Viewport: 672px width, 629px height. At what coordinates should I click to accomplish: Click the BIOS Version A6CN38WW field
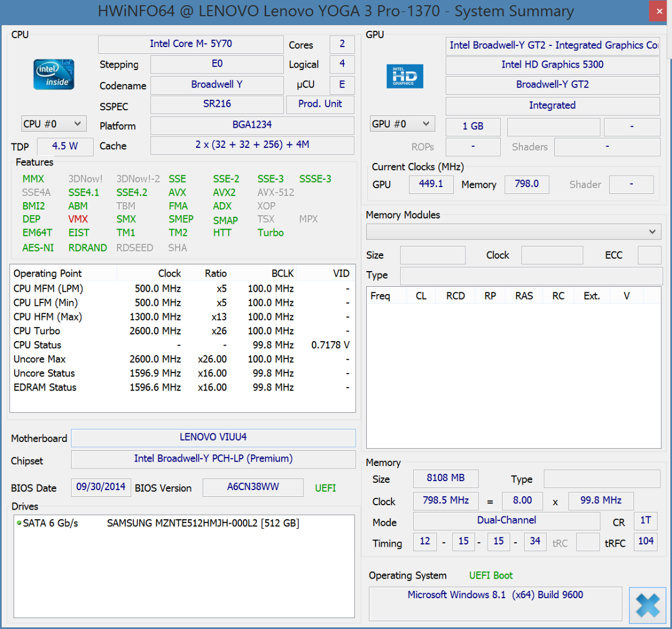pos(253,487)
